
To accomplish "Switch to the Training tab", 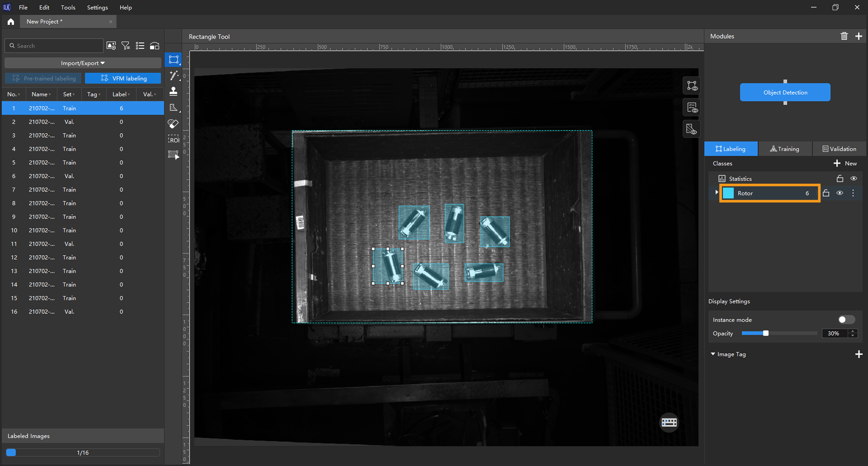I will [785, 149].
